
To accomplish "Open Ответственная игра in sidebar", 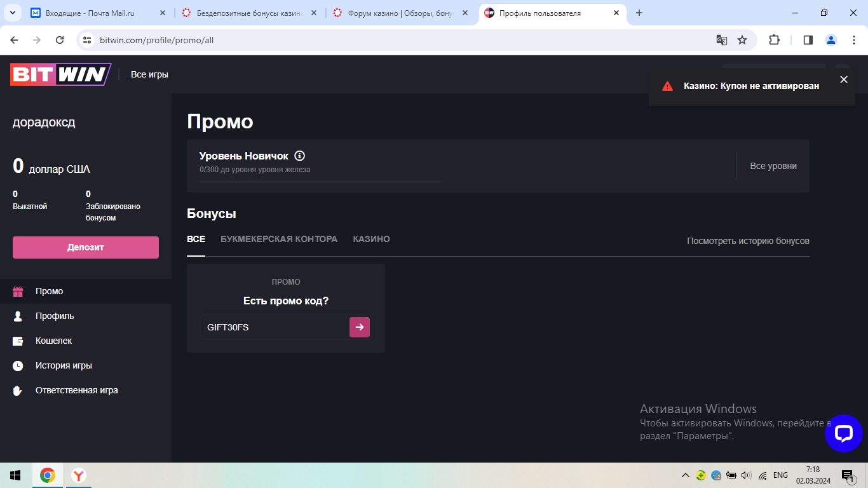I will [86, 390].
